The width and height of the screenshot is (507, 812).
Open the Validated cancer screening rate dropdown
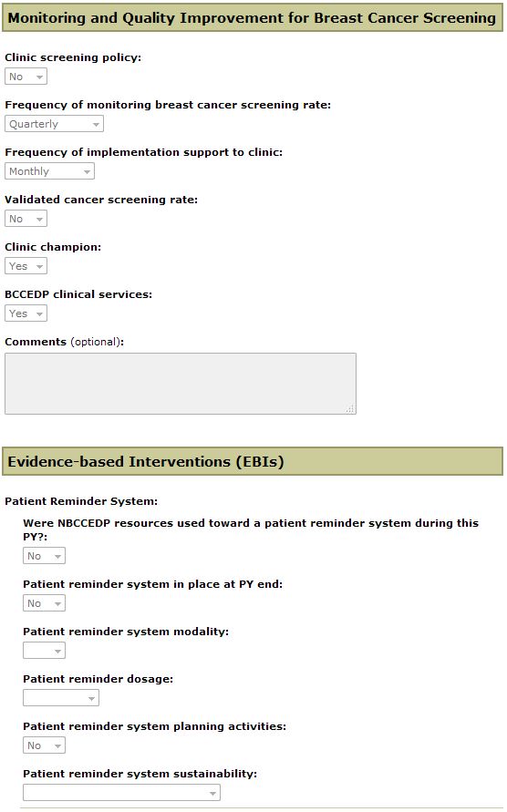tap(26, 219)
